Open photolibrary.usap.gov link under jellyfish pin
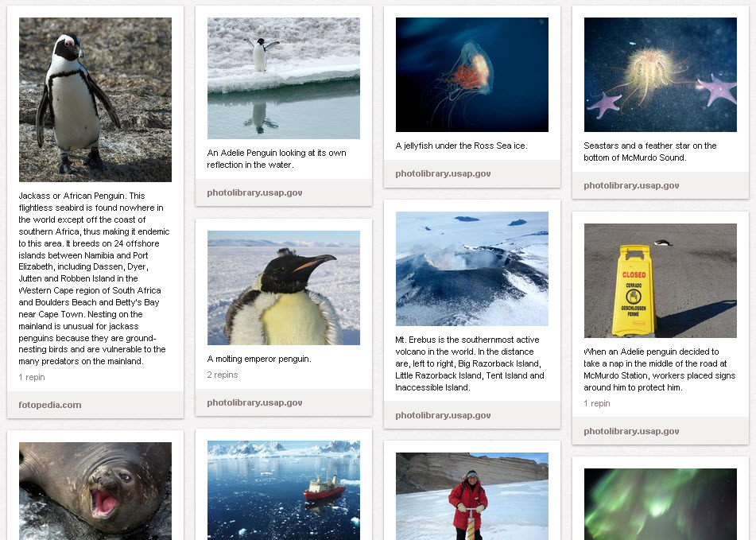 pyautogui.click(x=443, y=173)
